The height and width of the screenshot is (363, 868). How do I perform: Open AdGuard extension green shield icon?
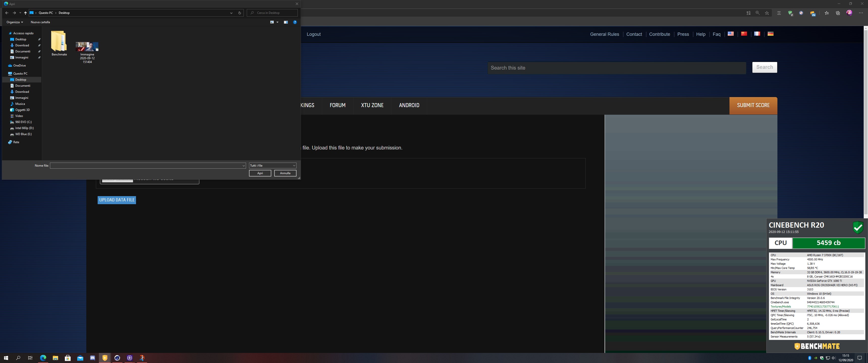coord(790,13)
